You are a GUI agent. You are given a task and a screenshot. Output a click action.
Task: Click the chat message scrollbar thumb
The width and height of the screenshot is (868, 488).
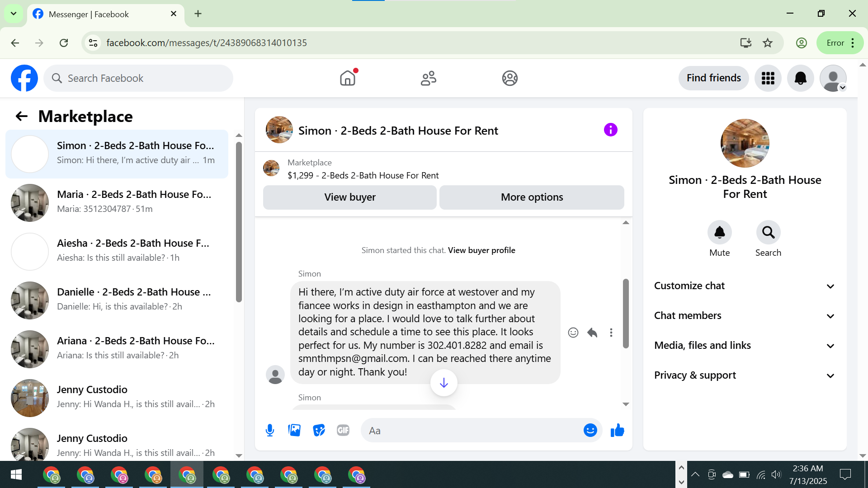pos(626,313)
